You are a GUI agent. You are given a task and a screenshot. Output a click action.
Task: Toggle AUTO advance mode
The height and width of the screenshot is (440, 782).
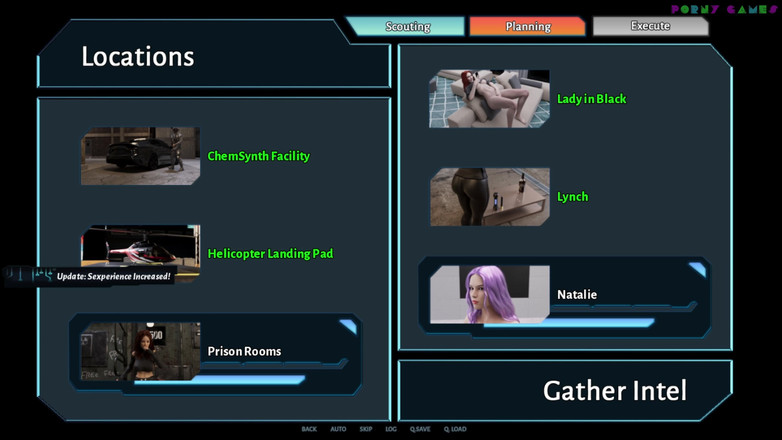338,429
